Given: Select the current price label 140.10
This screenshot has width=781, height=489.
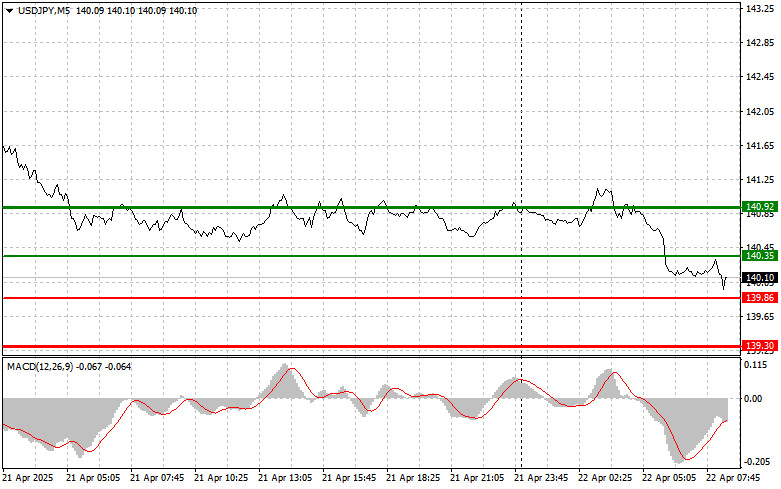Looking at the screenshot, I should tap(760, 277).
